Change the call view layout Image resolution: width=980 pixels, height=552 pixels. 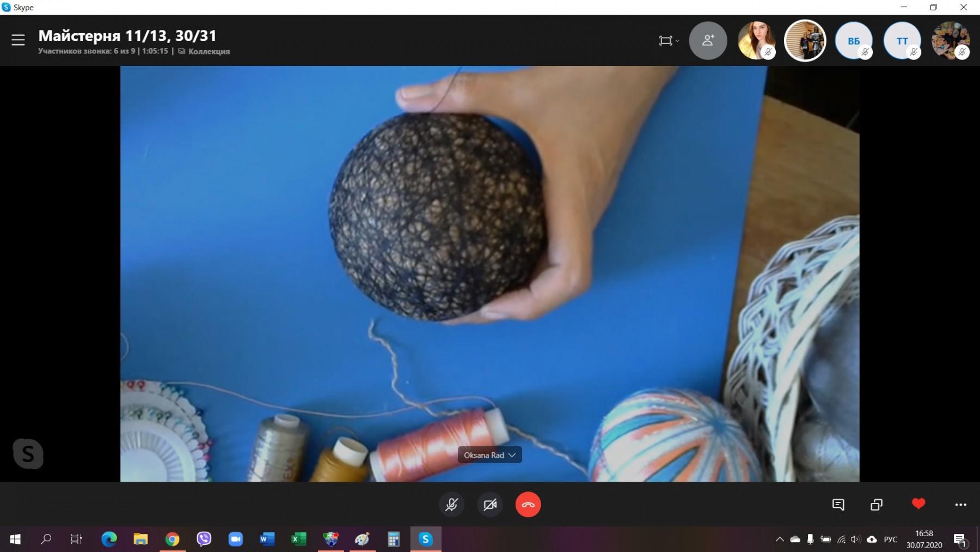(x=669, y=41)
